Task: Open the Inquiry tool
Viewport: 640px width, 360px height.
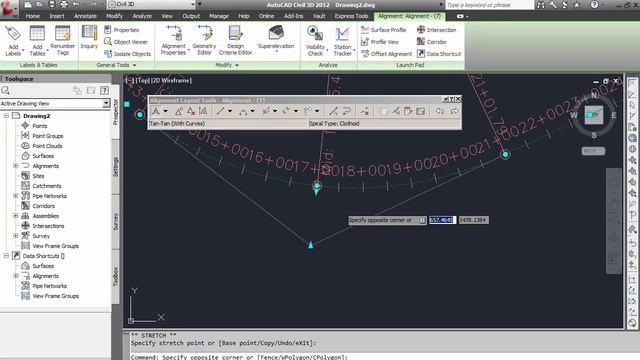Action: pyautogui.click(x=89, y=38)
